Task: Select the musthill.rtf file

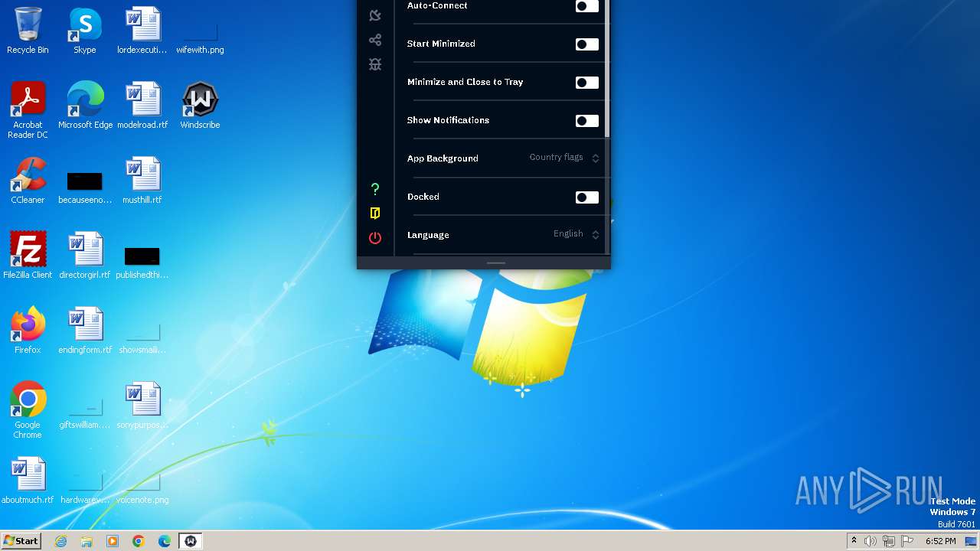Action: point(142,181)
